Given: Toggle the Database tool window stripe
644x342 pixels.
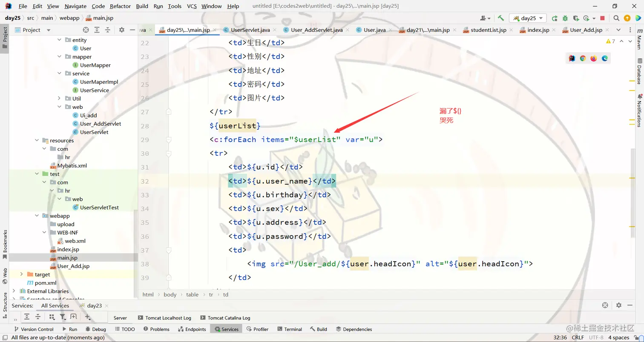Looking at the screenshot, I should pos(639,72).
